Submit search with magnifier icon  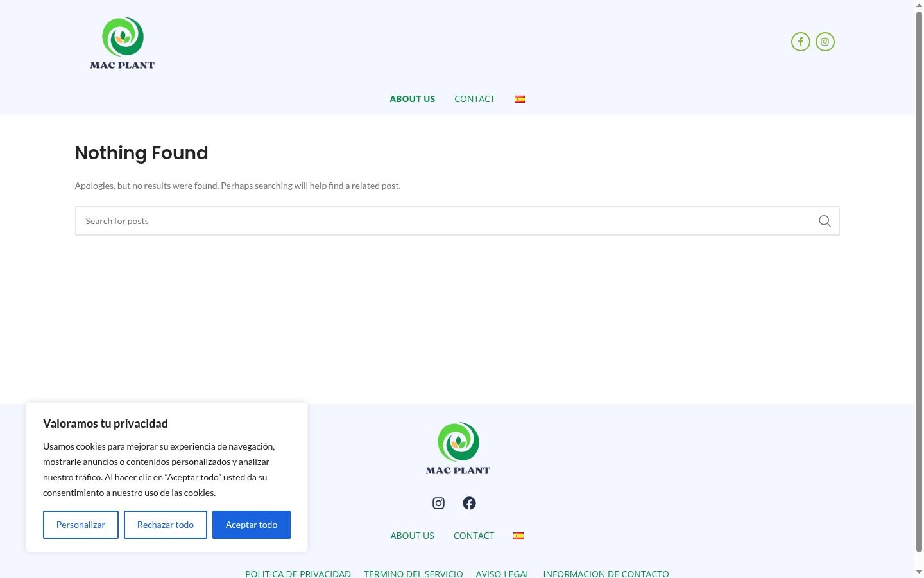825,221
